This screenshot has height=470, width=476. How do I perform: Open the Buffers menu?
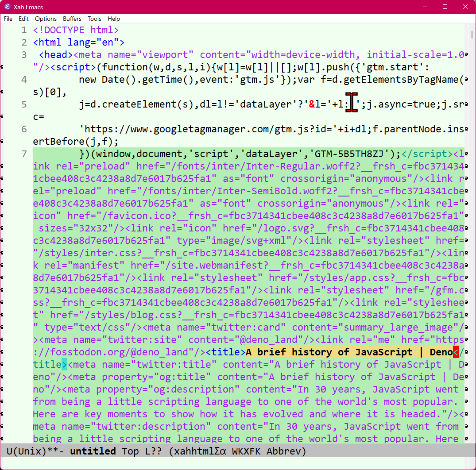(x=72, y=19)
